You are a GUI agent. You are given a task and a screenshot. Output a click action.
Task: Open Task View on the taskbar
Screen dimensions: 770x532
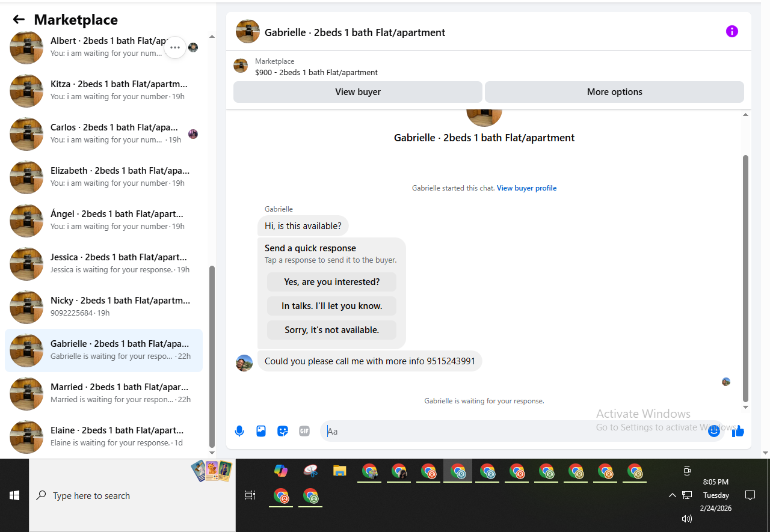click(250, 495)
